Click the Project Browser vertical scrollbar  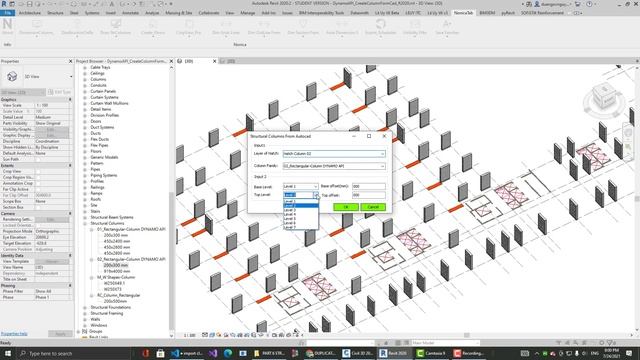pyautogui.click(x=171, y=261)
